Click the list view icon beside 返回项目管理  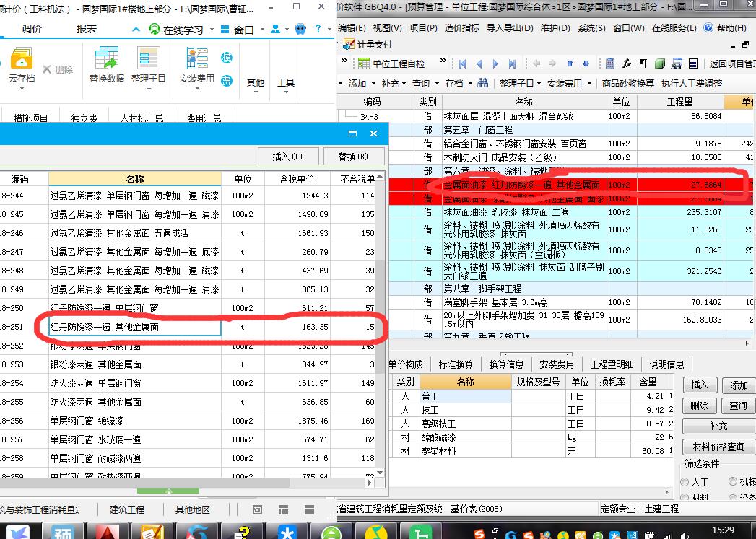[693, 63]
